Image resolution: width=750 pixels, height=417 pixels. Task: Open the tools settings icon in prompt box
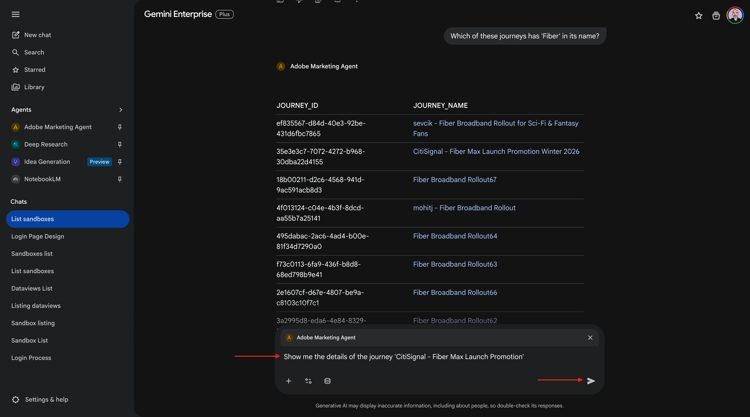308,381
